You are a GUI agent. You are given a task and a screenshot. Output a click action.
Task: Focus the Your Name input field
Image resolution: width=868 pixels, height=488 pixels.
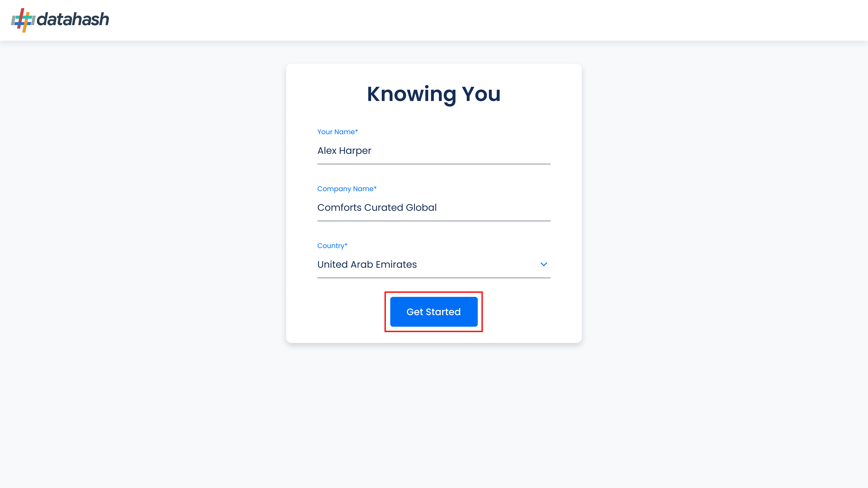[434, 150]
